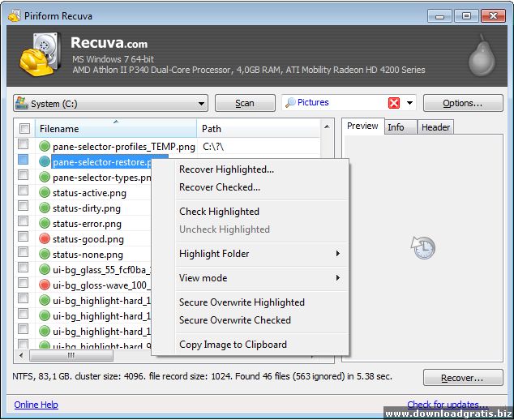Switch to the Info tab
Viewport: 514px width, 420px height.
click(x=396, y=127)
